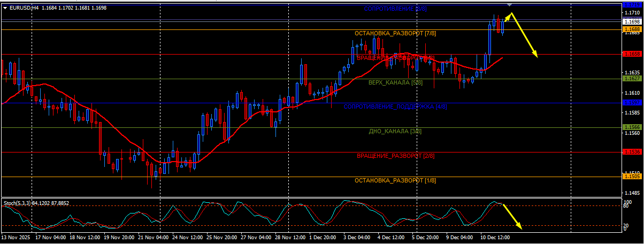
Task: Click the orange 1.1688 price tag
Action: click(632, 29)
